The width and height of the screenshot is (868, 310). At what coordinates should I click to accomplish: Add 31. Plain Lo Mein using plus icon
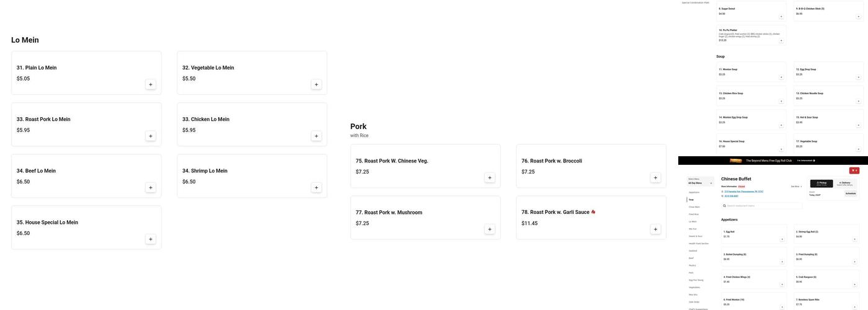(151, 84)
